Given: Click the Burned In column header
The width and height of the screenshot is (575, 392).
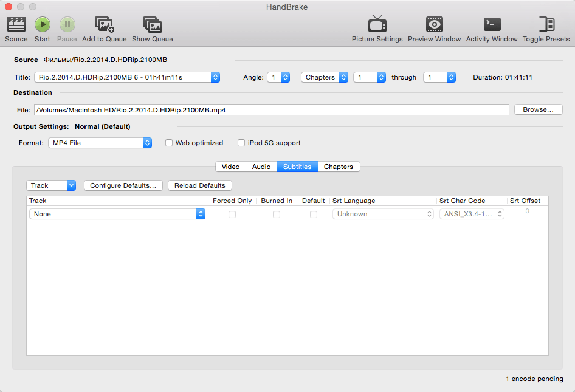Looking at the screenshot, I should tap(277, 201).
